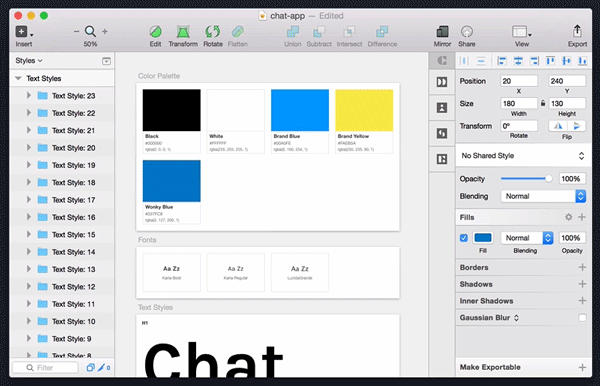The width and height of the screenshot is (600, 386).
Task: Open the Styles dropdown
Action: (29, 61)
